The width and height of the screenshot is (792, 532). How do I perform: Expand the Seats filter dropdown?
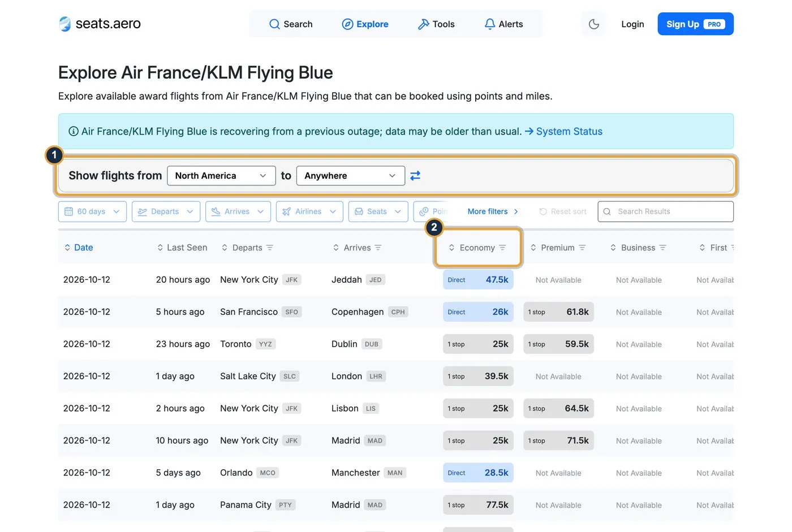(378, 211)
